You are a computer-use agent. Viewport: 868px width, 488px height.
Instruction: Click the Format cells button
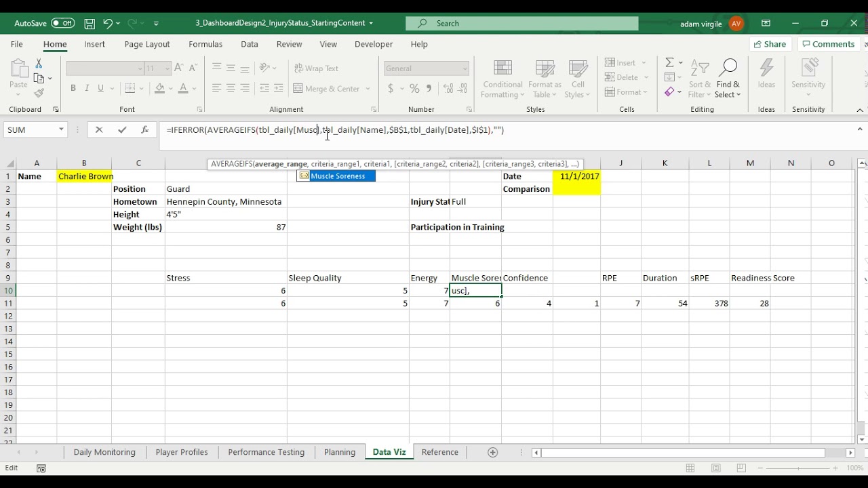coord(627,92)
